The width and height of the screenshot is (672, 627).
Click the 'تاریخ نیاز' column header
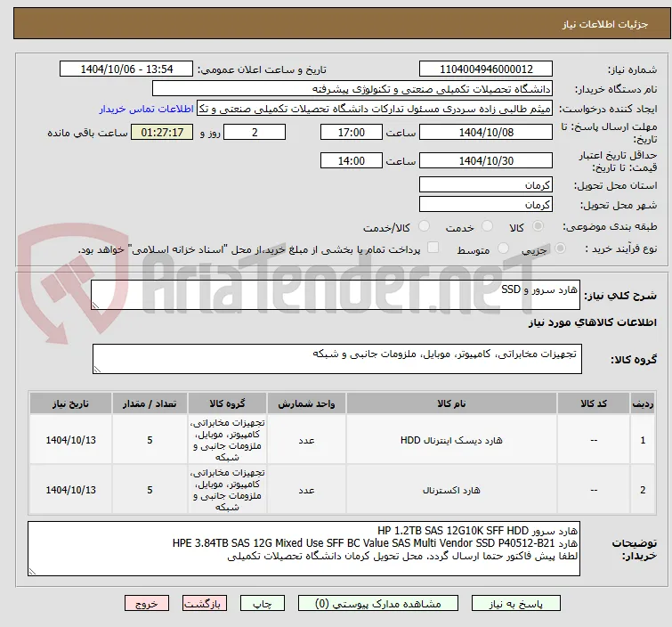point(70,403)
